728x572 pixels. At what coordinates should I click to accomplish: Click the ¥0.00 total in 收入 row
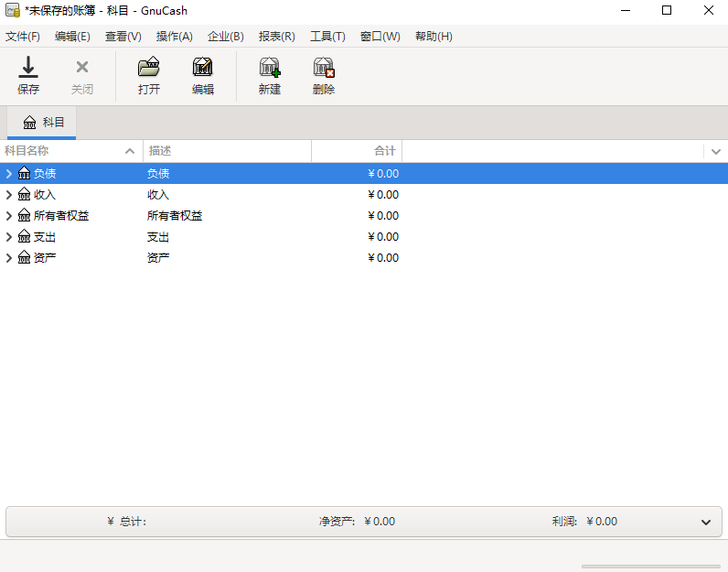coord(383,194)
